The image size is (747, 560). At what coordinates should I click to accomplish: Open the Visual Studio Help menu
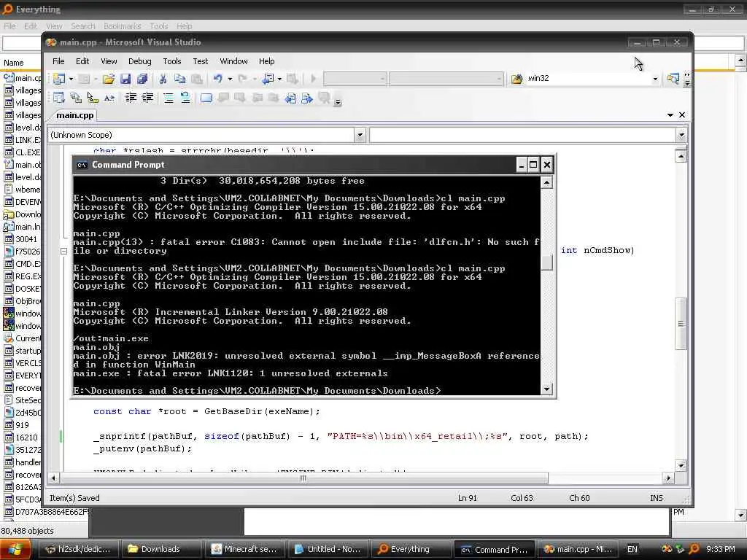pos(267,61)
